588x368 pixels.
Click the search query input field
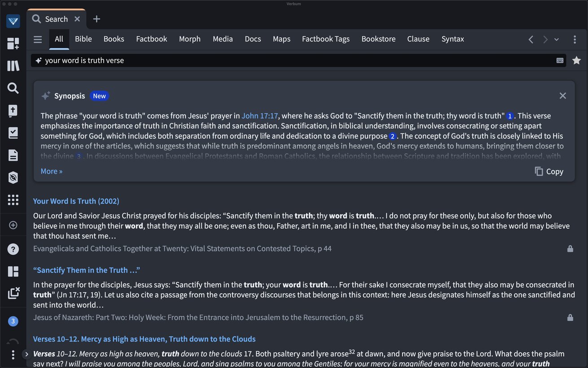(298, 60)
